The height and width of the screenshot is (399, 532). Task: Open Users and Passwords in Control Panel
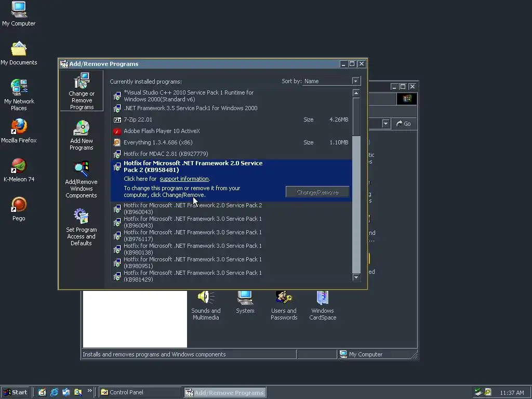(284, 305)
